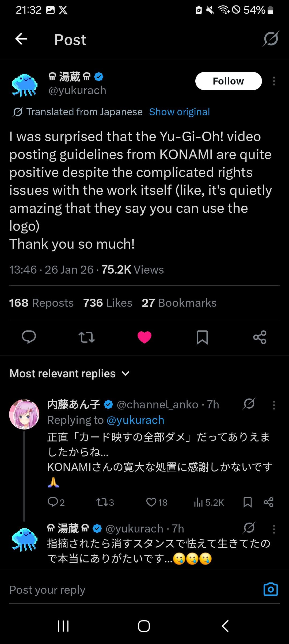The image size is (289, 644).
Task: Unlike the post with the pink heart
Action: [144, 337]
